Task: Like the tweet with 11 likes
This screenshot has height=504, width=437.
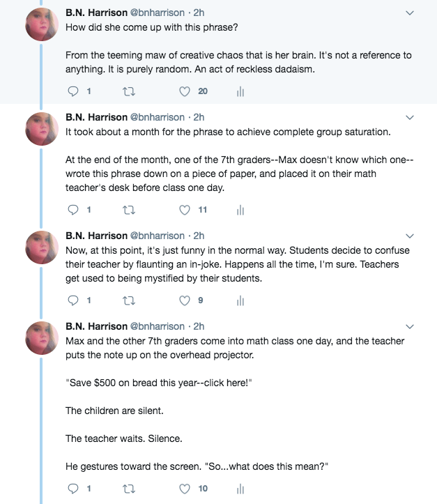Action: point(185,210)
